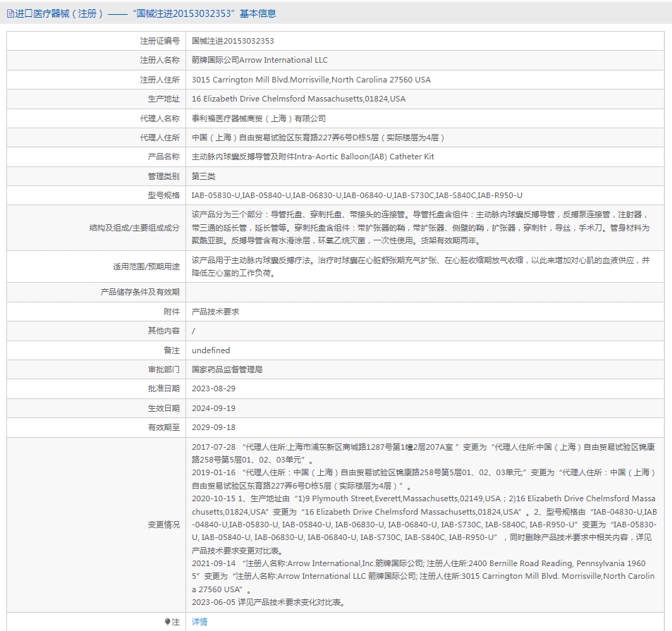Click the 代理人住所 label

159,137
